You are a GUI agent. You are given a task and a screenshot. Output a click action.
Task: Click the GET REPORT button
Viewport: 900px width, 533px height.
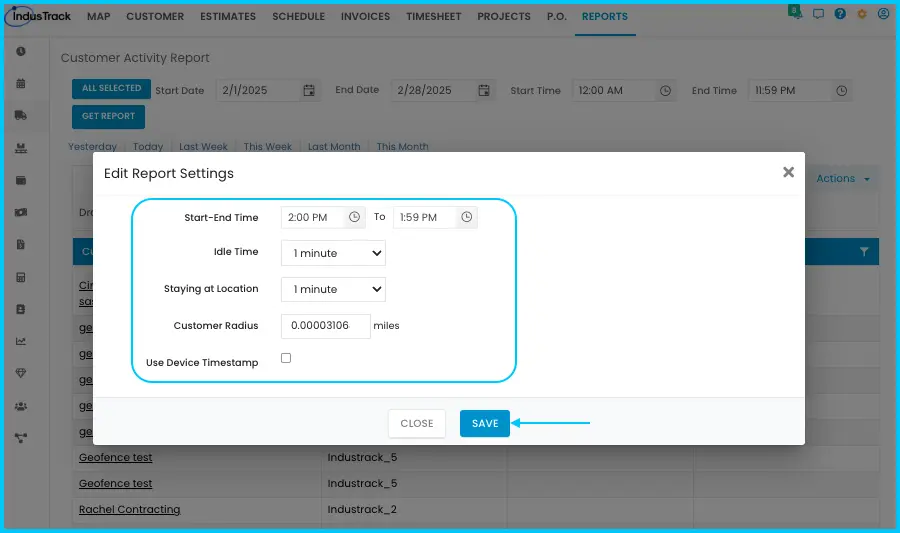click(x=108, y=116)
